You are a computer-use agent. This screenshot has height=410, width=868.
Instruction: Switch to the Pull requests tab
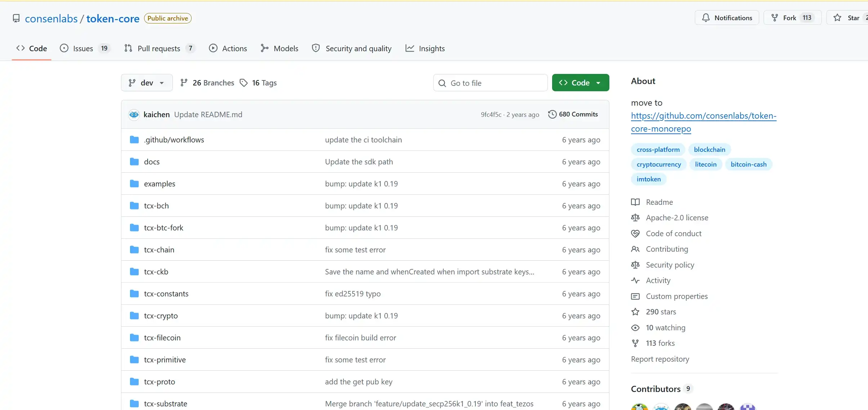(x=159, y=48)
